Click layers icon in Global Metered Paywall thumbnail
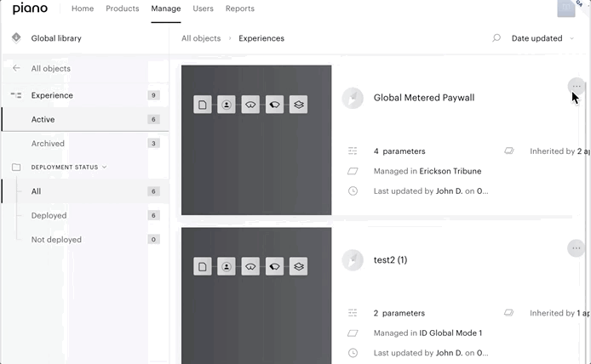 tap(299, 105)
